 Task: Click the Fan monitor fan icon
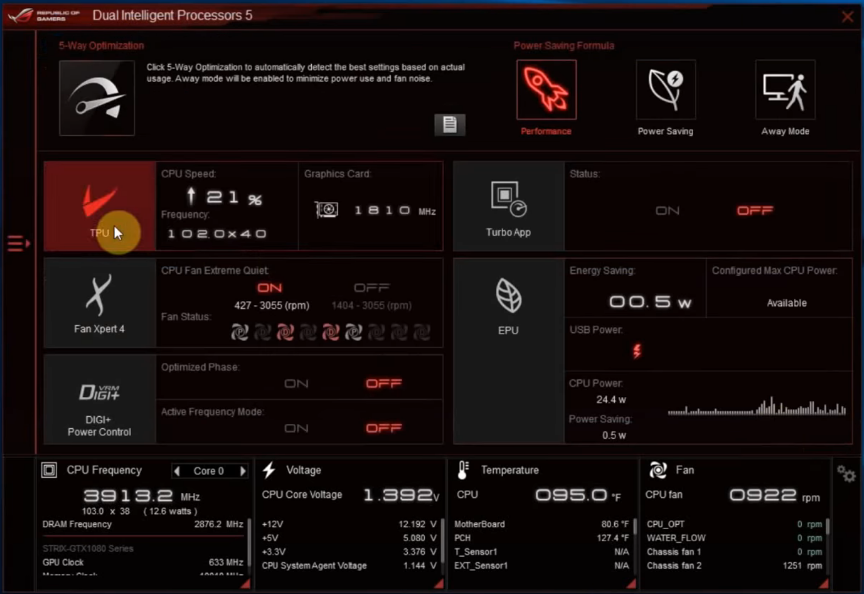[658, 470]
